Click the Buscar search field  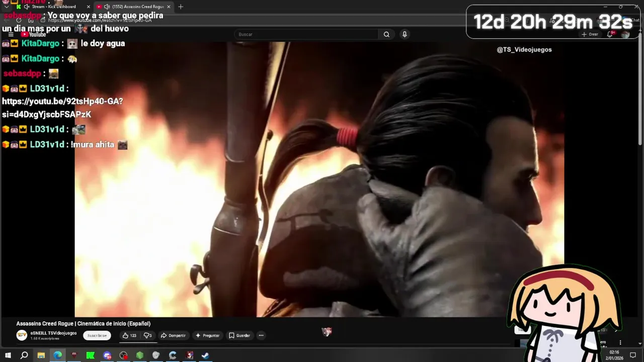coord(306,34)
